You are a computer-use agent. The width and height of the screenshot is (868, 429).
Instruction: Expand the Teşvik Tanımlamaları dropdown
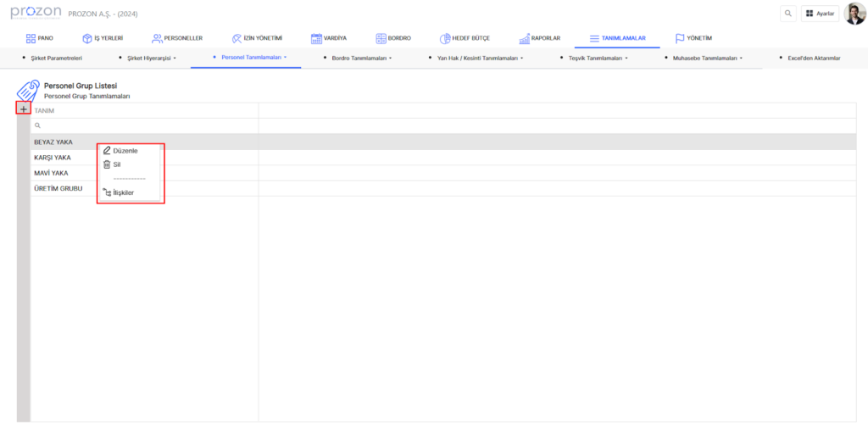[x=598, y=58]
